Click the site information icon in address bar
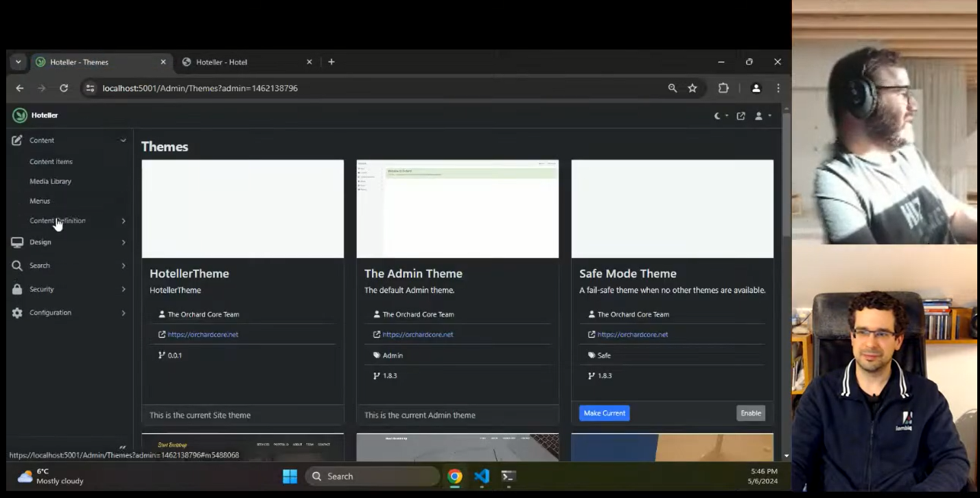980x498 pixels. [90, 88]
